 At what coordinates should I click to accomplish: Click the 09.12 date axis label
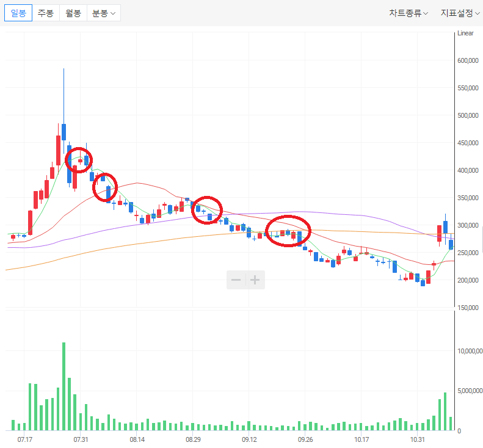(x=249, y=439)
